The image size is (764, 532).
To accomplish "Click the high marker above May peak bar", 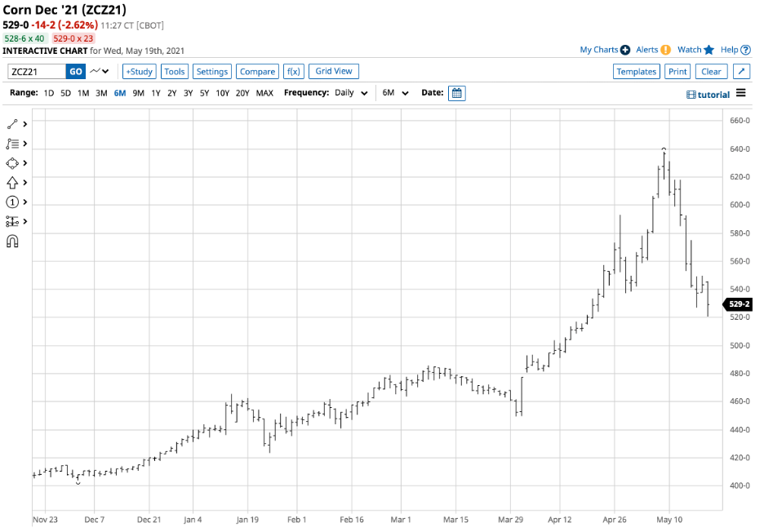I will [664, 149].
